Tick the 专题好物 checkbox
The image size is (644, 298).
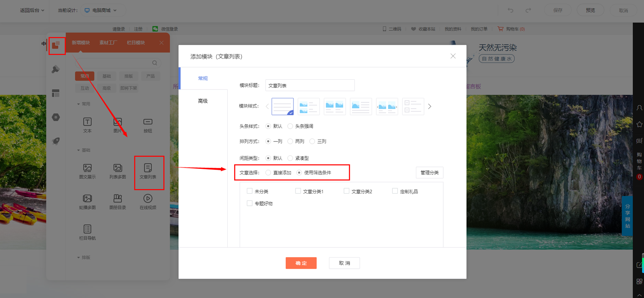(x=250, y=203)
